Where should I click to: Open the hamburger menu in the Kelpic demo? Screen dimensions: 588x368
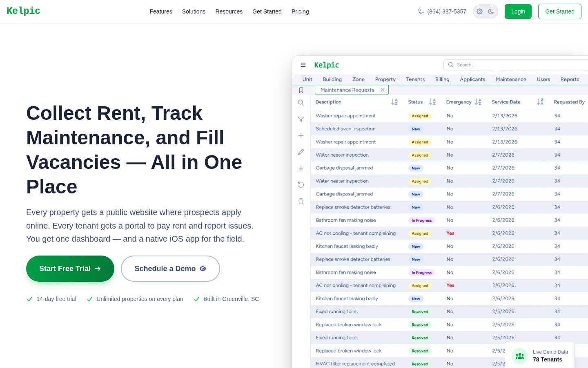303,65
